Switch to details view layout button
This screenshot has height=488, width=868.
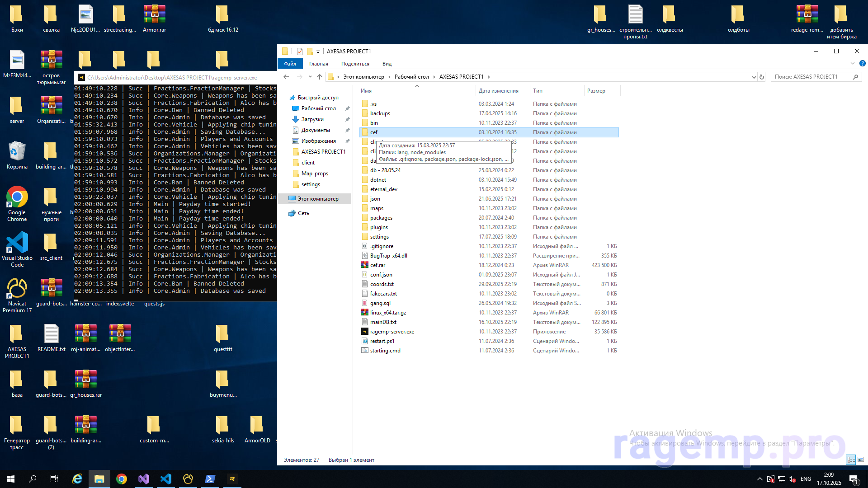851,460
